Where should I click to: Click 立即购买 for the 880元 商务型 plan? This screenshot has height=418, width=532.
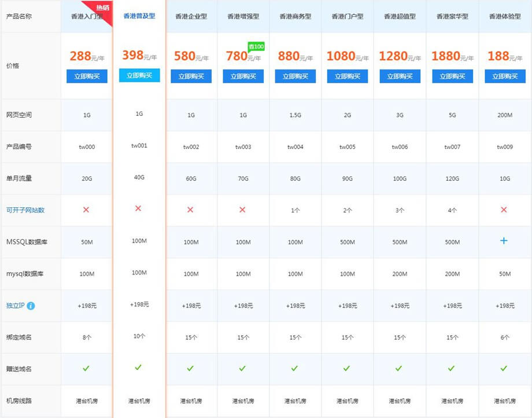[x=295, y=76]
